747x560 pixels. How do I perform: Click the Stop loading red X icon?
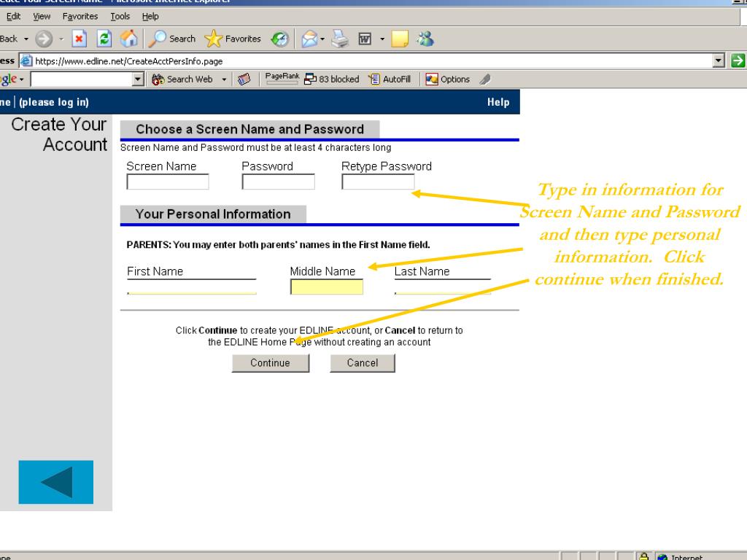(x=79, y=39)
